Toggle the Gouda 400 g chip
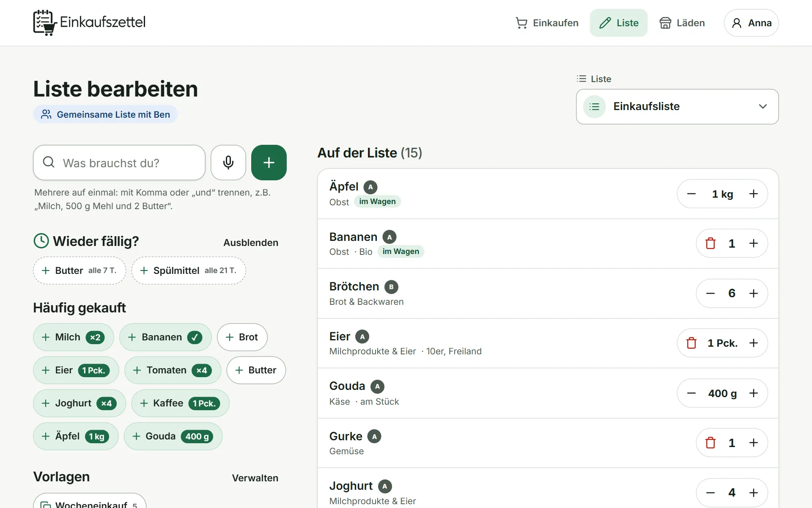The image size is (812, 508). 173,436
